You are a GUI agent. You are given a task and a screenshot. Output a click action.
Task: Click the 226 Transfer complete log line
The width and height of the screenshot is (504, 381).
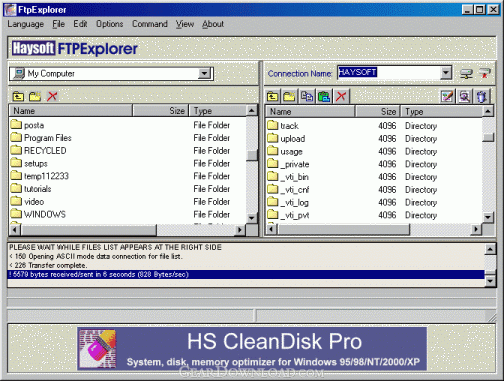click(49, 265)
